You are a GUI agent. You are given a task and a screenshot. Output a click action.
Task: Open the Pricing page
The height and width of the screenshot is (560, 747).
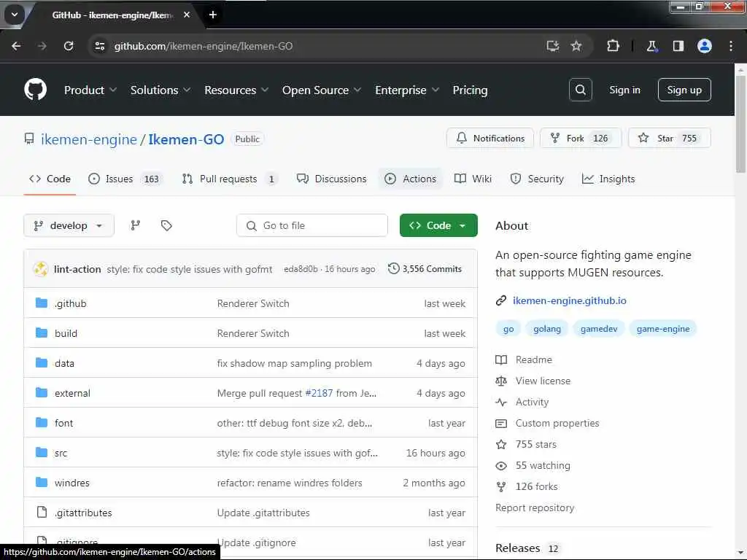pos(470,90)
